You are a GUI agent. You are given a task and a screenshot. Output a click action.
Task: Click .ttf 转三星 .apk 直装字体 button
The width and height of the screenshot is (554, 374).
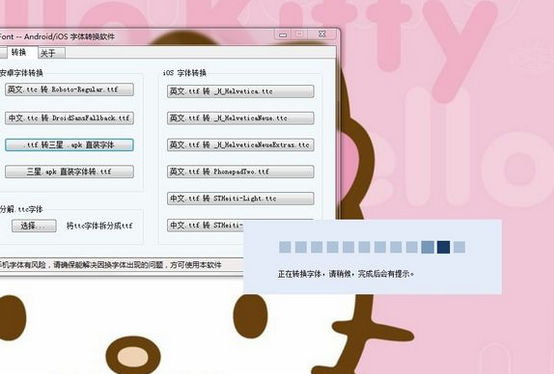tap(69, 145)
